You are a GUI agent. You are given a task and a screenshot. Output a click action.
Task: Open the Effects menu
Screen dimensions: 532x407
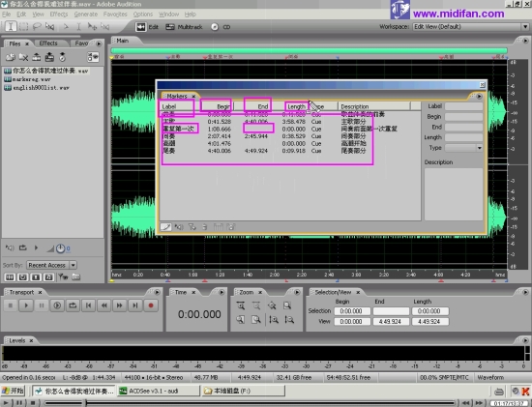pos(59,15)
